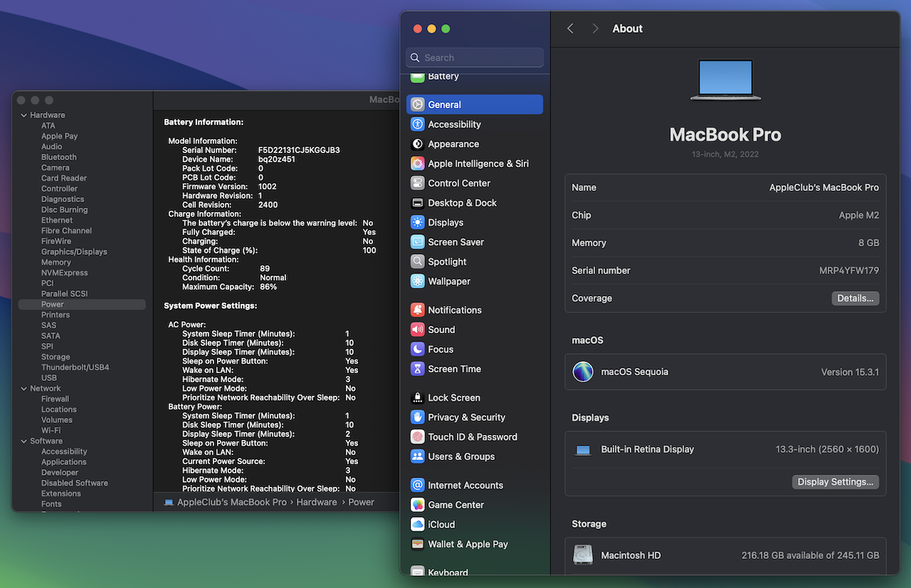Click the serial number MRP4YFW179
Screen dimensions: 911x588
pyautogui.click(x=849, y=271)
